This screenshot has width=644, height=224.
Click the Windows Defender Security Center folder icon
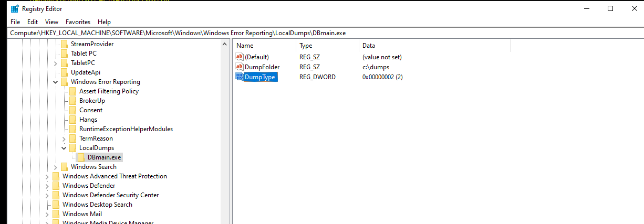click(56, 195)
